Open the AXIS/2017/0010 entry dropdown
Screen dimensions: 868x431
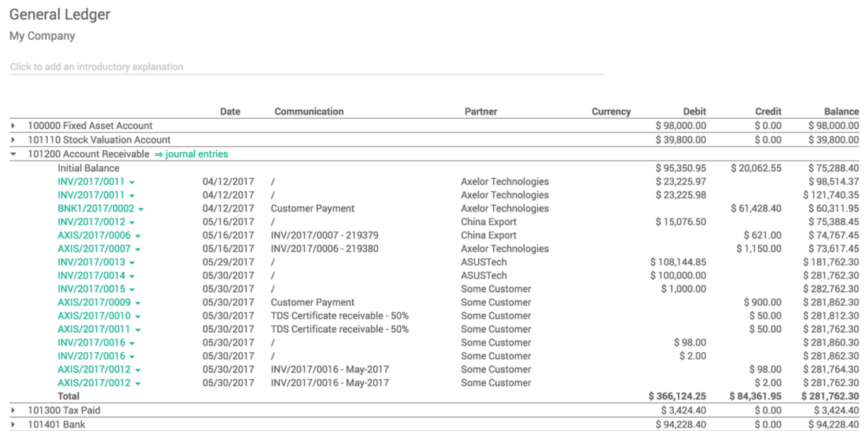138,316
